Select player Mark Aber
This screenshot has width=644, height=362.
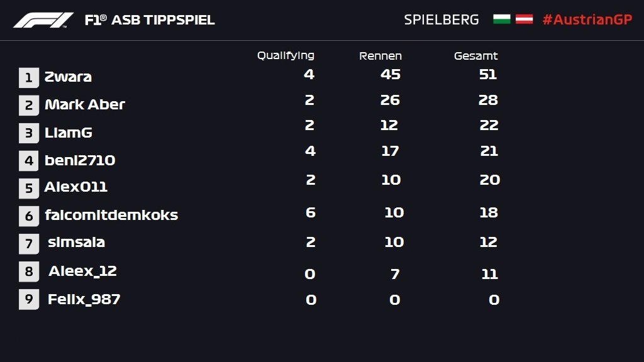[85, 104]
